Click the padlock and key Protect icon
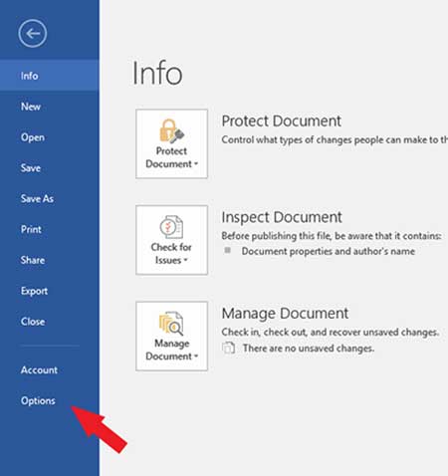The height and width of the screenshot is (476, 448). tap(171, 130)
